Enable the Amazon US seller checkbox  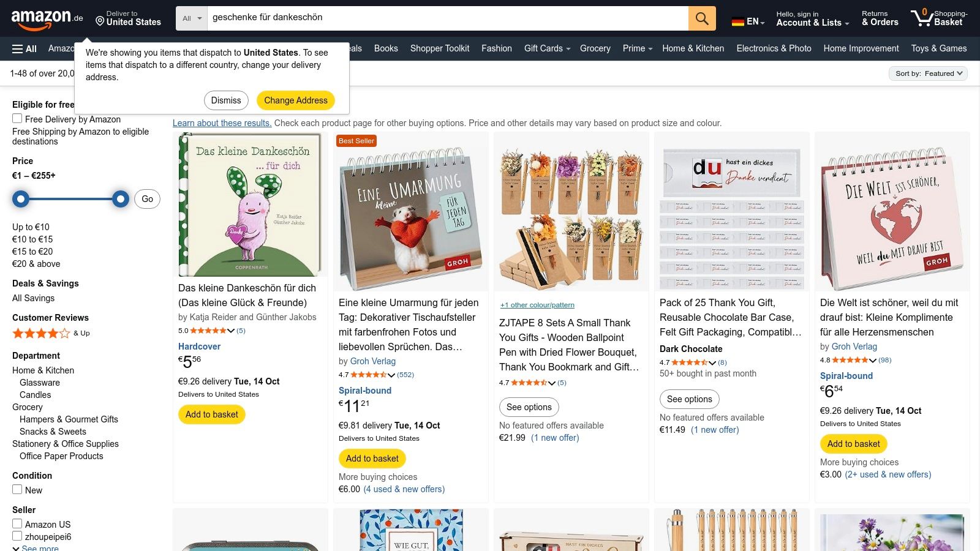point(17,524)
